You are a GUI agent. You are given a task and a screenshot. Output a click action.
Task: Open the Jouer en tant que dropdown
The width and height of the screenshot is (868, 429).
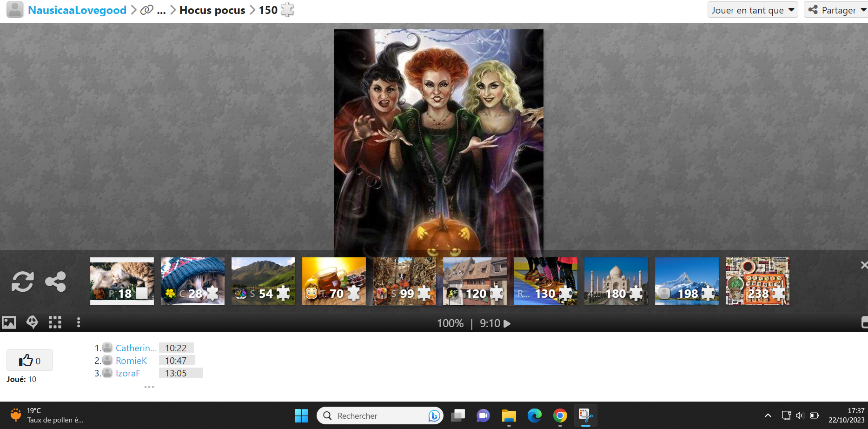click(753, 10)
